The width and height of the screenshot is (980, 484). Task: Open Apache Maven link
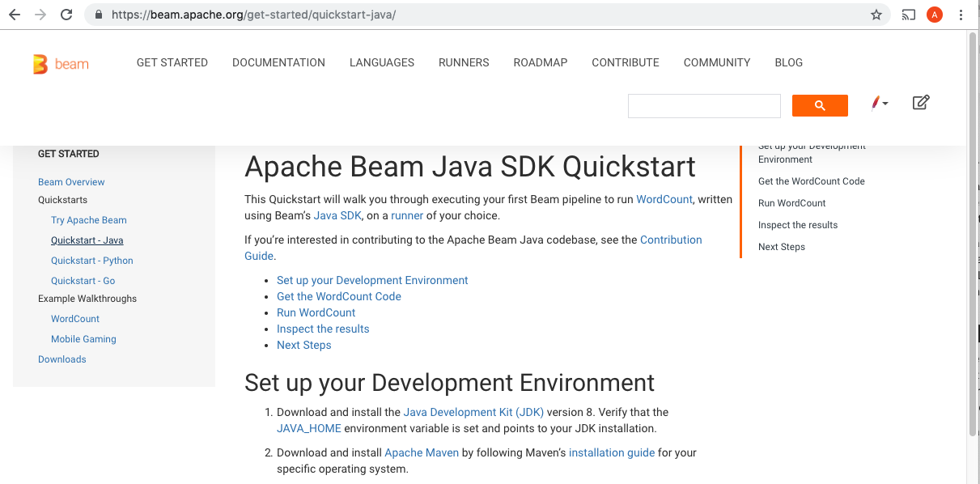pos(422,452)
